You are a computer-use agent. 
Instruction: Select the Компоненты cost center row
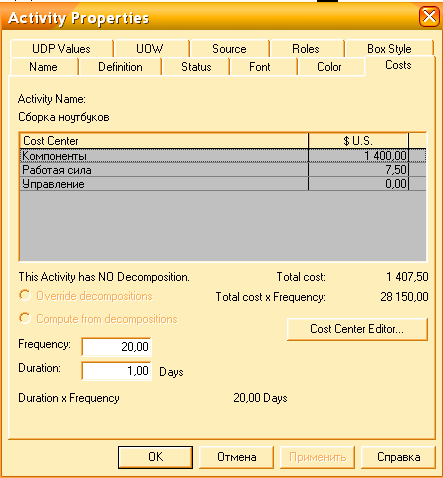point(223,156)
